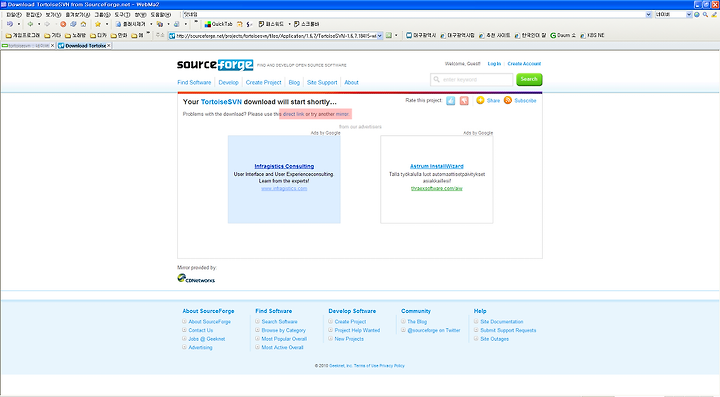Click the home page icon
The height and width of the screenshot is (397, 720).
pos(83,24)
